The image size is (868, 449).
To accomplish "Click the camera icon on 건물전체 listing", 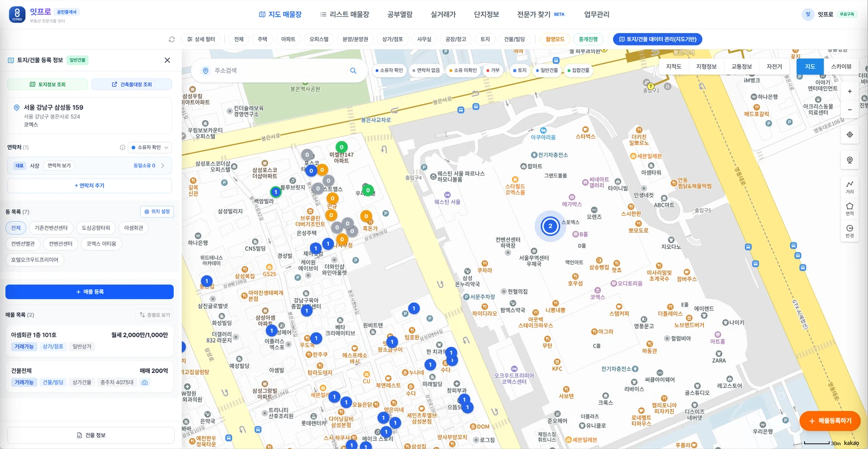I will point(145,382).
